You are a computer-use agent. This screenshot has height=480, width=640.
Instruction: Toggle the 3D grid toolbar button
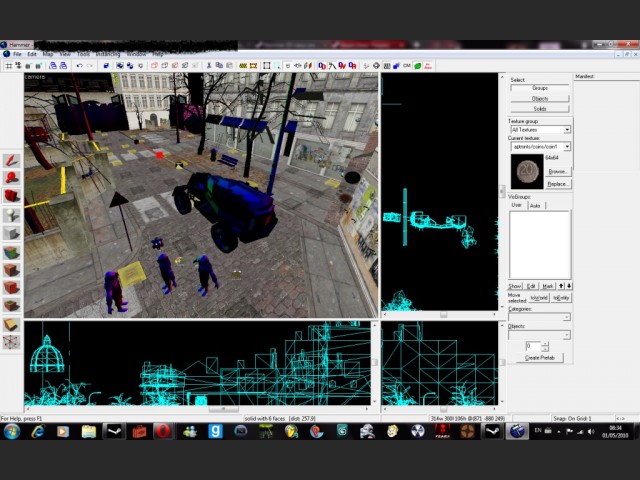coord(18,65)
